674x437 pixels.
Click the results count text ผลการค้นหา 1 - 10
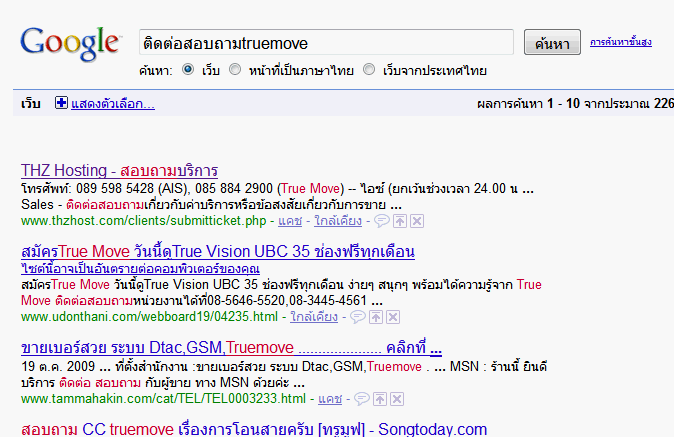(529, 104)
